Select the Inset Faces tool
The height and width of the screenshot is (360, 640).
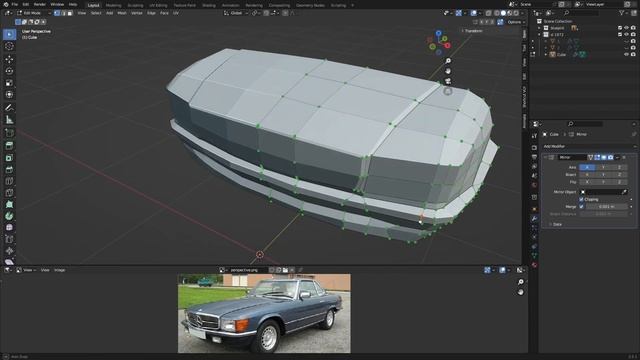point(9,158)
